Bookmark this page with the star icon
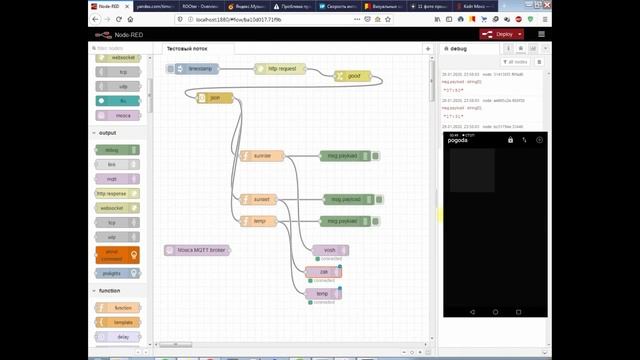 pyautogui.click(x=388, y=19)
